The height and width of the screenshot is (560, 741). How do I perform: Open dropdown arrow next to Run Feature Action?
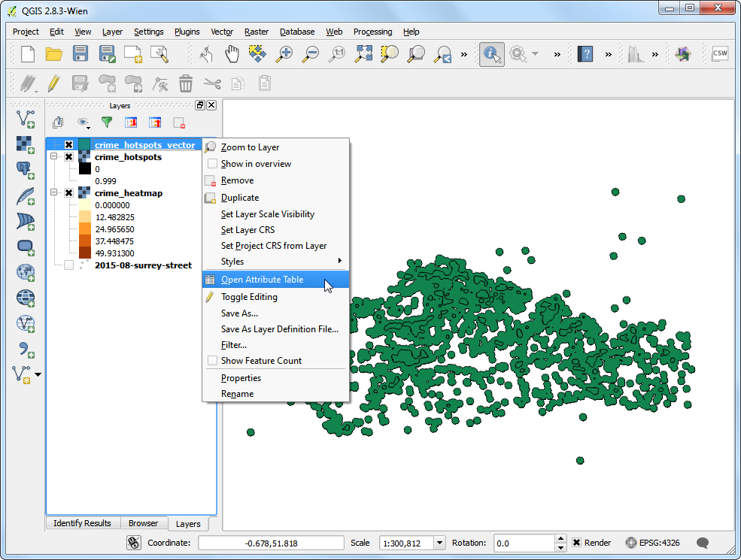click(536, 54)
